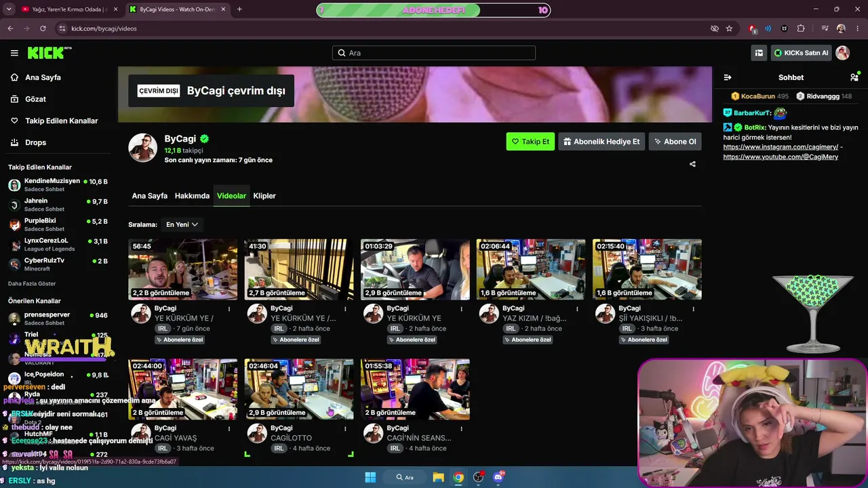Screen dimensions: 868x488
Task: Go to Ana Sayfa in sidebar
Action: [43, 77]
